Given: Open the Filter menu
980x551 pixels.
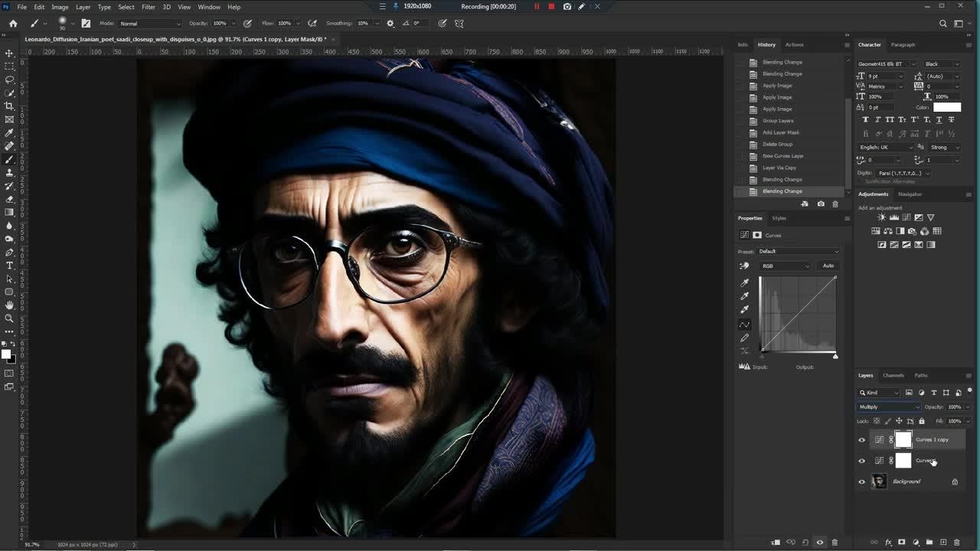Looking at the screenshot, I should click(x=148, y=7).
